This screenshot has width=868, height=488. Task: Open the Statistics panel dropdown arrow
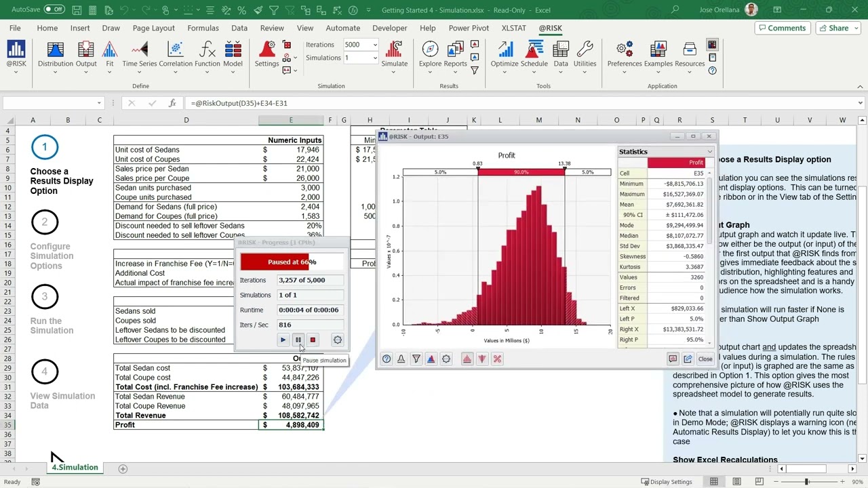click(710, 152)
